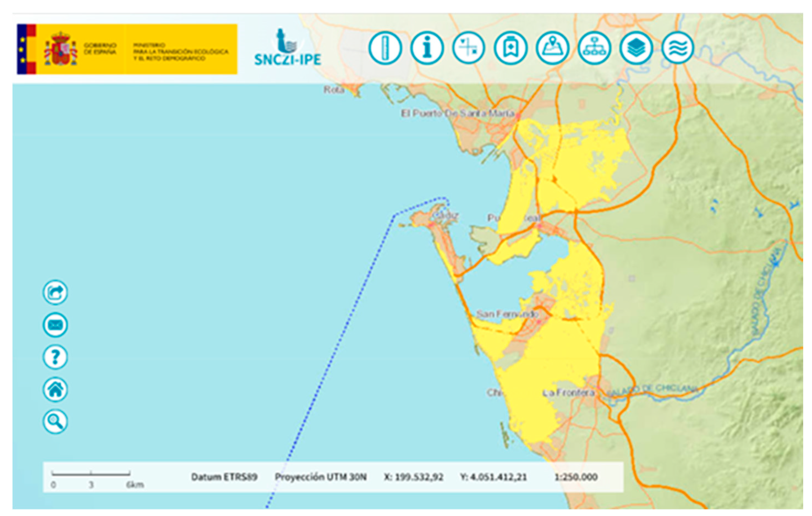Click the Y coordinate readout
The image size is (812, 516).
pos(493,477)
